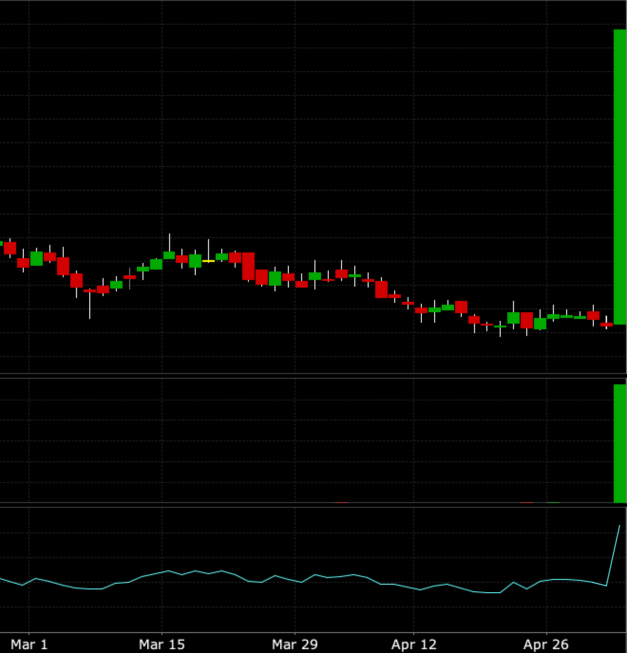This screenshot has width=627, height=653.
Task: Click the tiny green volume bar near Apr 26
Action: [553, 502]
